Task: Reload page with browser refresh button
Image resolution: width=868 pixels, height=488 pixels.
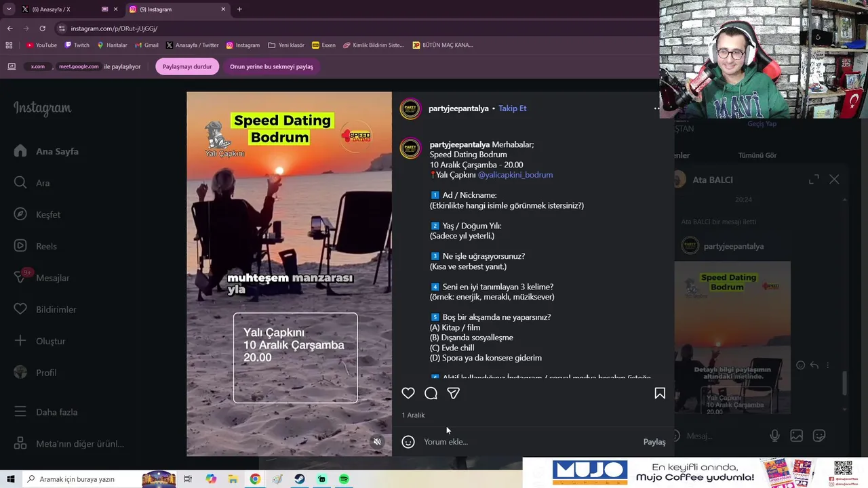Action: 42,28
